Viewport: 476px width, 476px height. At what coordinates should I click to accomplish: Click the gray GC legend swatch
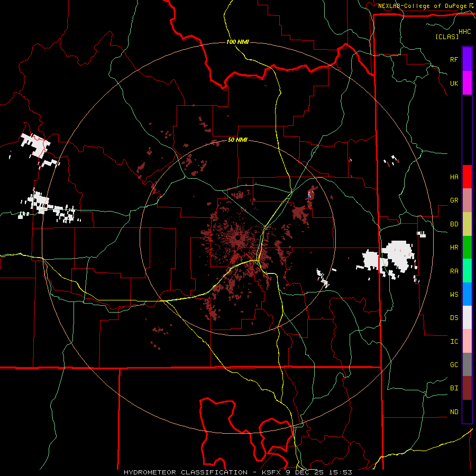(467, 364)
